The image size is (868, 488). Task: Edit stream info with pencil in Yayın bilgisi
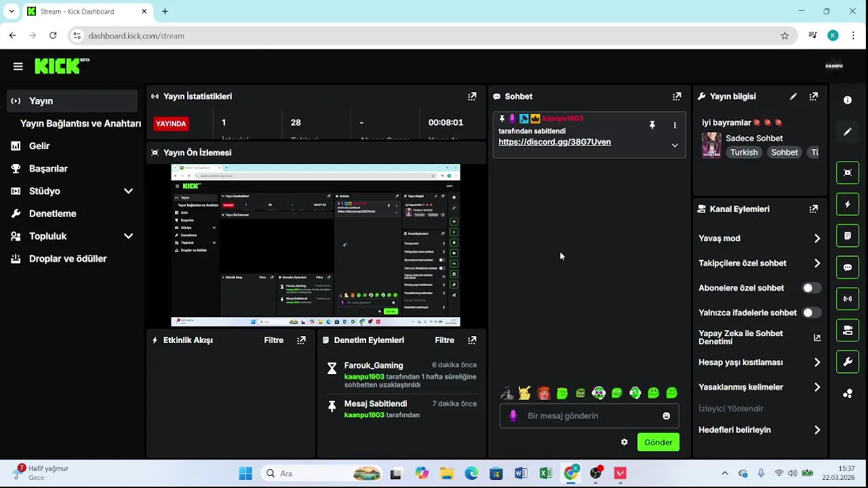tap(793, 96)
